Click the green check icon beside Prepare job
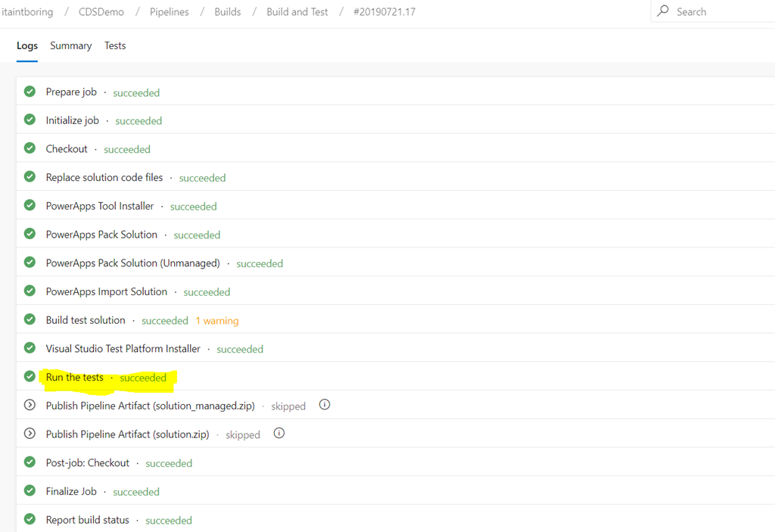Screen dimensions: 775x532 30,92
